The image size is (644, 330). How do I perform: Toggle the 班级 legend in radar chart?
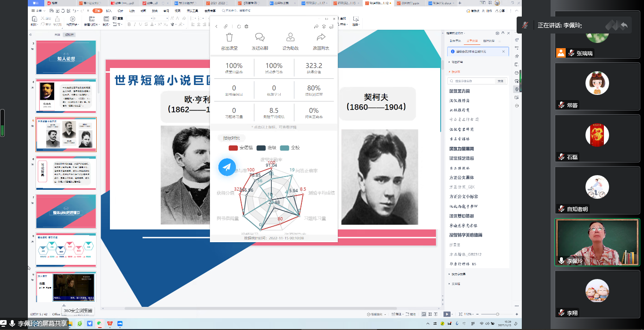click(x=266, y=148)
